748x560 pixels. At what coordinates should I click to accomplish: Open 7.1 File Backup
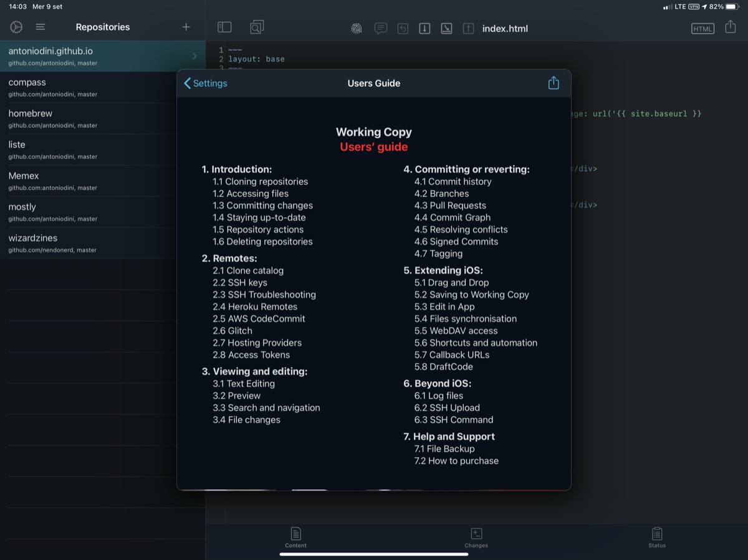coord(444,448)
